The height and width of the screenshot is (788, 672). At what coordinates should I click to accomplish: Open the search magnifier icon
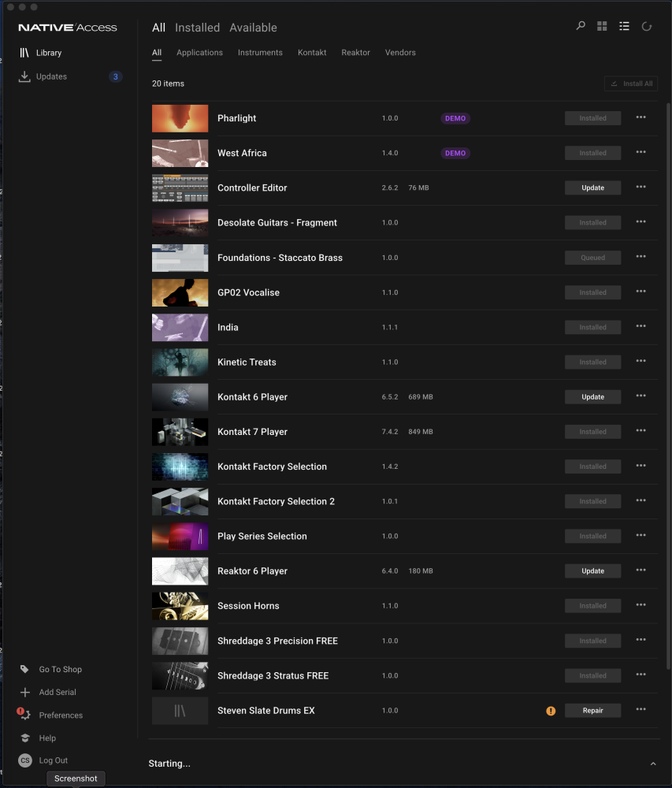click(581, 26)
